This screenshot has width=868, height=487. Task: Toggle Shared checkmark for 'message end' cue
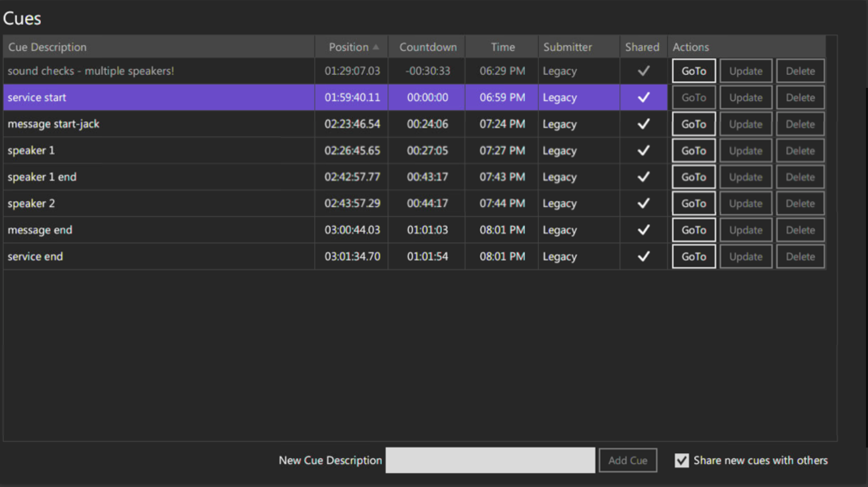[643, 230]
